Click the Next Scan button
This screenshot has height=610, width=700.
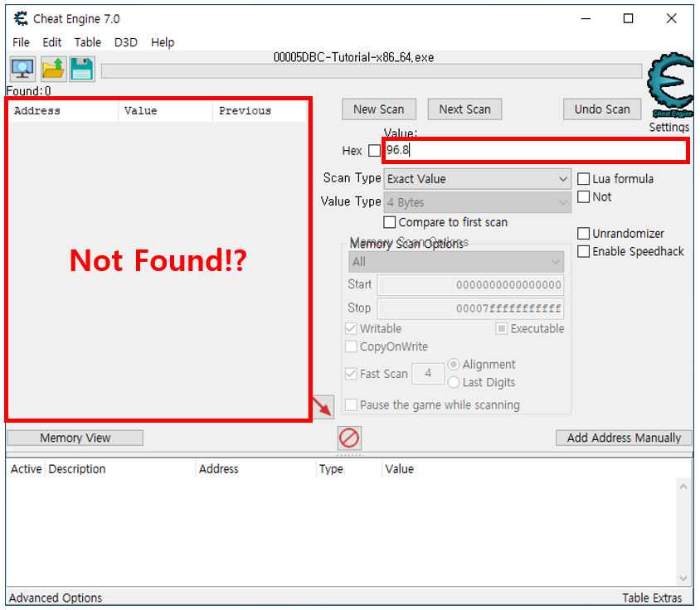click(464, 109)
